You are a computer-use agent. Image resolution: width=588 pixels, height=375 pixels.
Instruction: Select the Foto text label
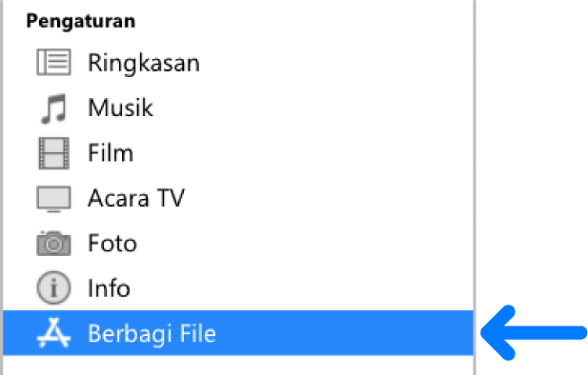(112, 243)
